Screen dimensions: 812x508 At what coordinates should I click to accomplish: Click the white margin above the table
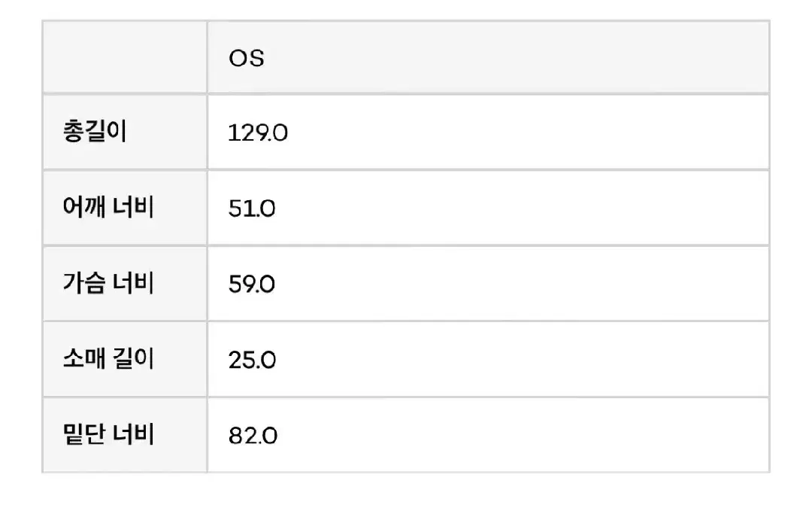406,9
